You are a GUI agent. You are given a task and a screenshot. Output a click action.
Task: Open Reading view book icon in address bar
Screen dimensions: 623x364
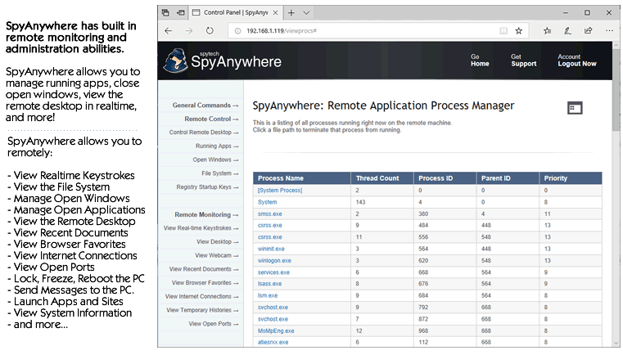503,30
